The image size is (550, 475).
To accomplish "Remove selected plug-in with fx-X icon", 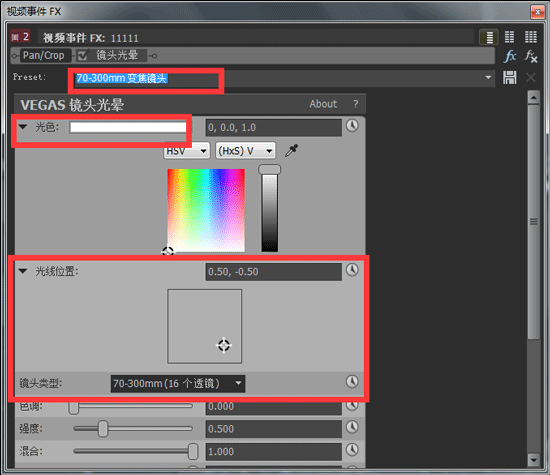I will [x=531, y=56].
